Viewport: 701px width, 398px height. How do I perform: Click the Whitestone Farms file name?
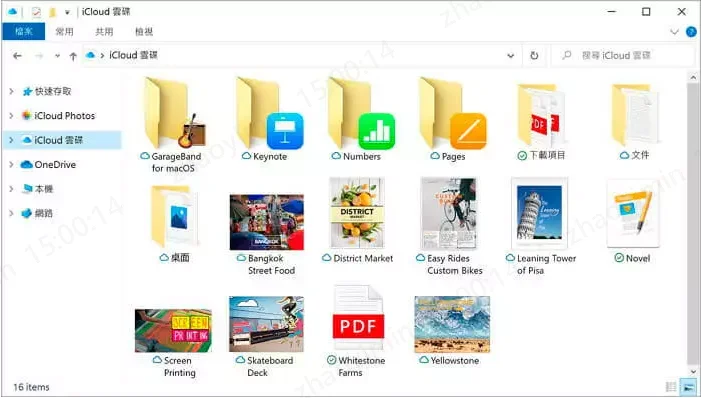[361, 366]
